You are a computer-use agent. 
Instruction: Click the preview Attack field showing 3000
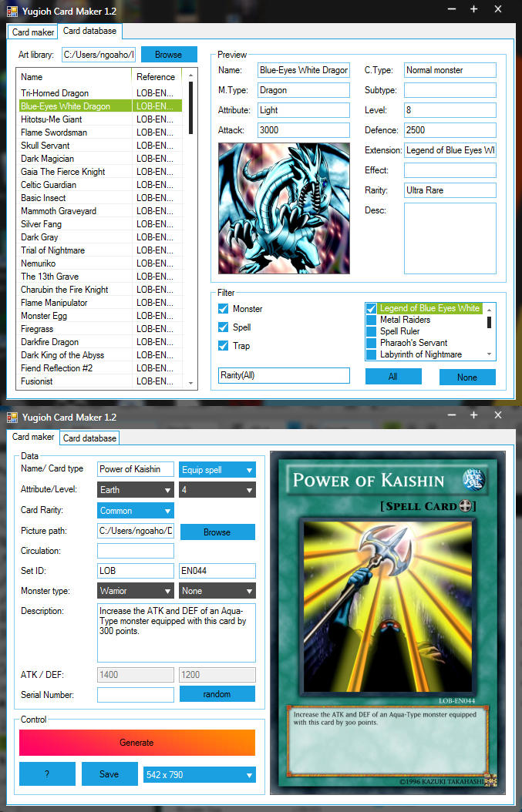point(304,130)
